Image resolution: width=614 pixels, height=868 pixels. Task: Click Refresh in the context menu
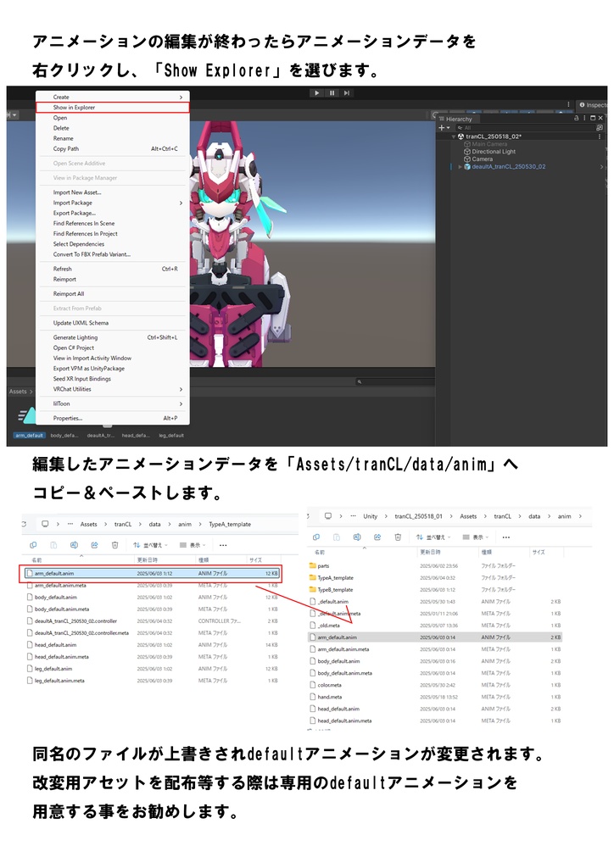pyautogui.click(x=113, y=269)
